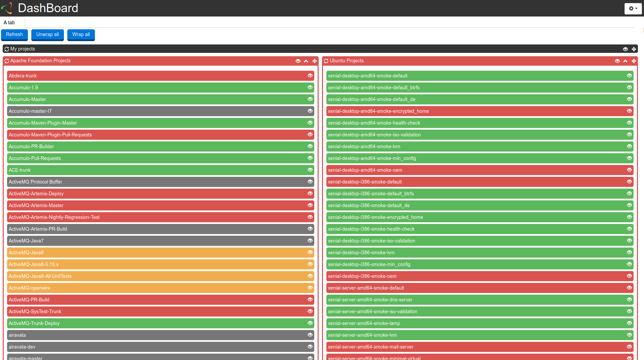
Task: Click move icon on Ubuntu Projects panel
Action: click(634, 61)
